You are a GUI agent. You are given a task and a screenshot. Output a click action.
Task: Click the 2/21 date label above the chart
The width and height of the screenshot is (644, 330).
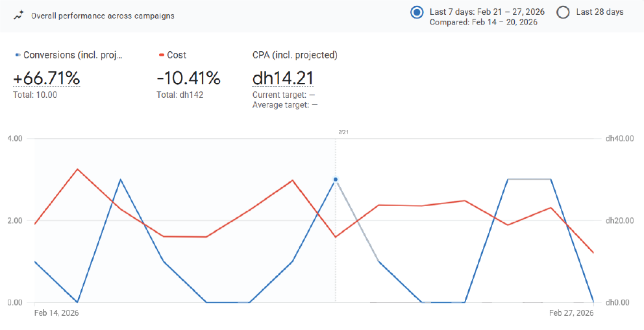(343, 132)
